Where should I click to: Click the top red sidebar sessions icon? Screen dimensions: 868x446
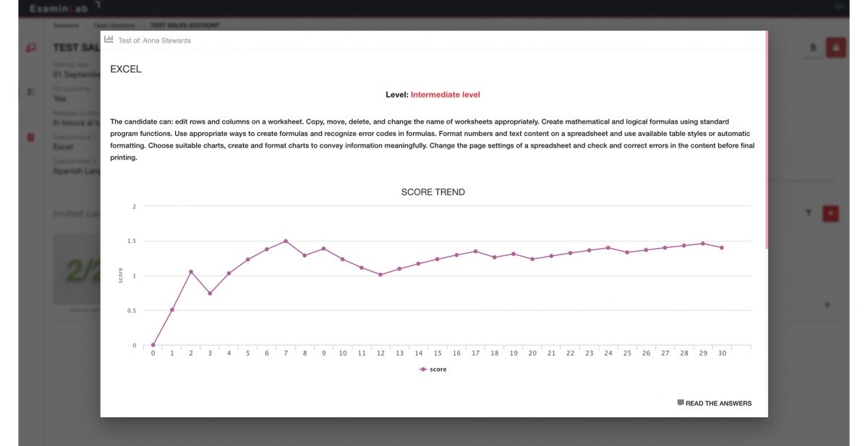[30, 48]
